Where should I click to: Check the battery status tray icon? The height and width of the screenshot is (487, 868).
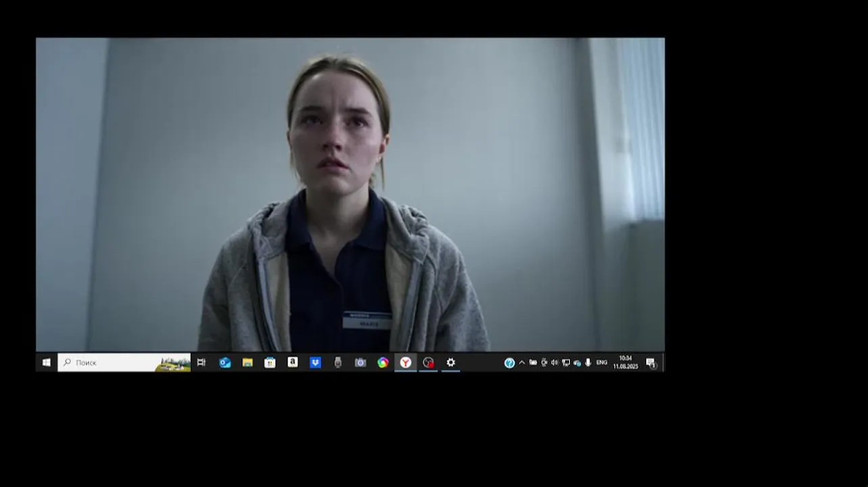tap(533, 363)
